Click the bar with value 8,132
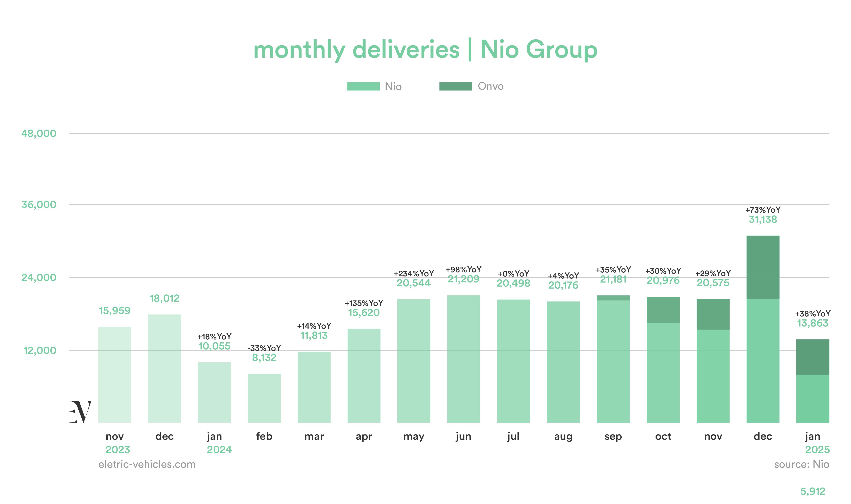 [264, 398]
